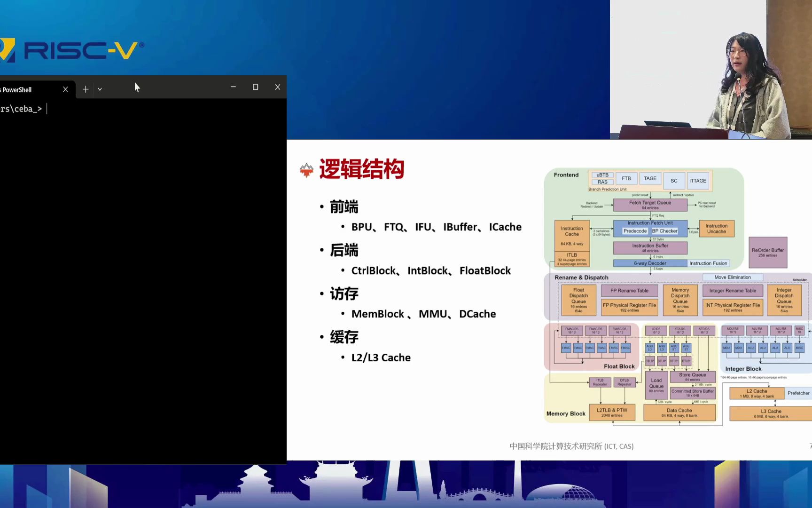Image resolution: width=812 pixels, height=508 pixels.
Task: Close the PowerShell tab
Action: pyautogui.click(x=65, y=89)
